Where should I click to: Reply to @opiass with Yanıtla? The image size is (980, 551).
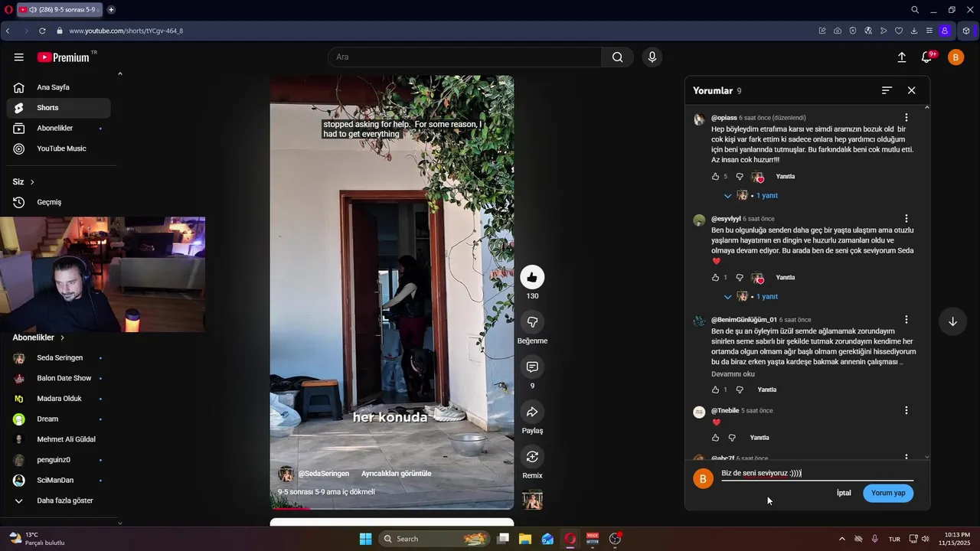click(786, 177)
